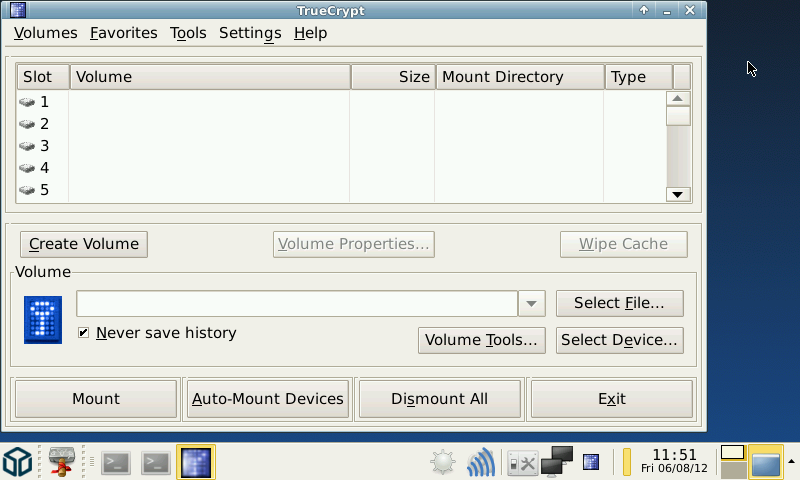Select drive slot 4 icon

(27, 168)
